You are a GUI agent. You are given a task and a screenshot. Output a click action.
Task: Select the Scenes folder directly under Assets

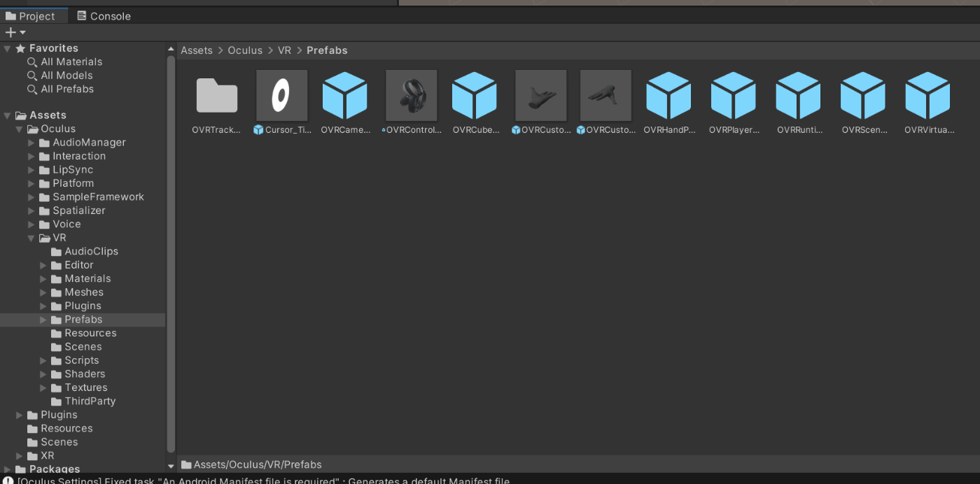[52, 442]
